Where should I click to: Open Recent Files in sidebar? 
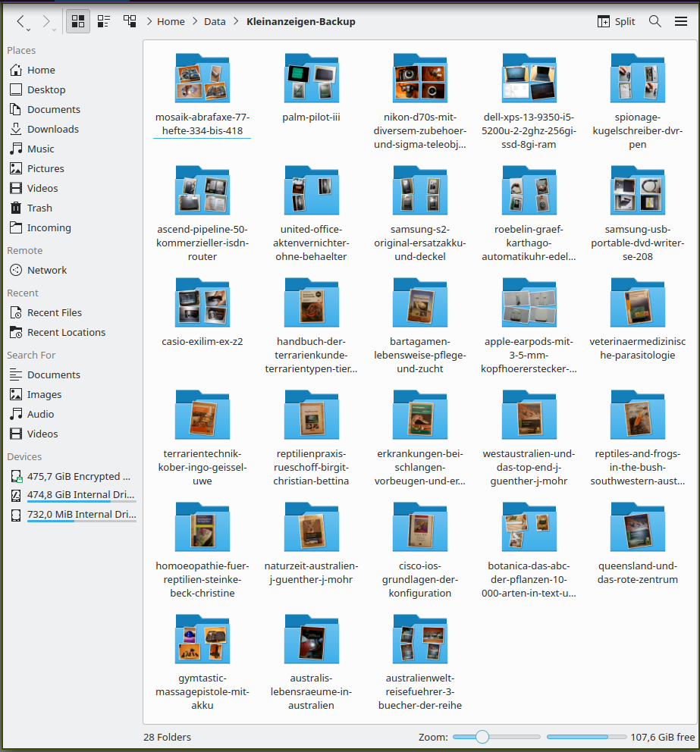(x=55, y=312)
